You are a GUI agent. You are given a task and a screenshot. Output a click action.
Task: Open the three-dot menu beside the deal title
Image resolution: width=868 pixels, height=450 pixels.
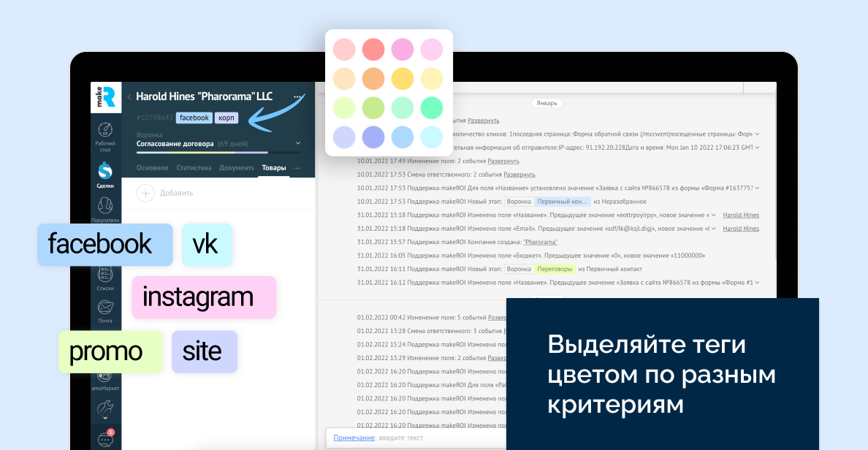point(298,97)
